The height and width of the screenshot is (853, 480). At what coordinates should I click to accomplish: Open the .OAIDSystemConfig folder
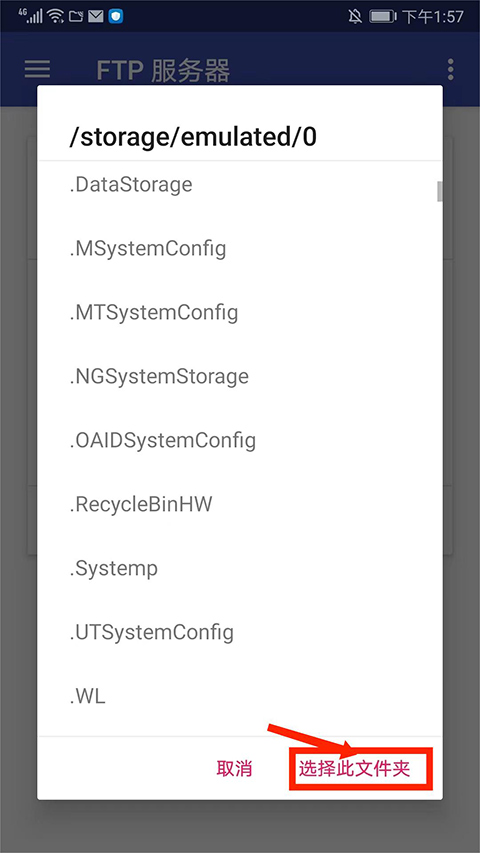coord(239,440)
